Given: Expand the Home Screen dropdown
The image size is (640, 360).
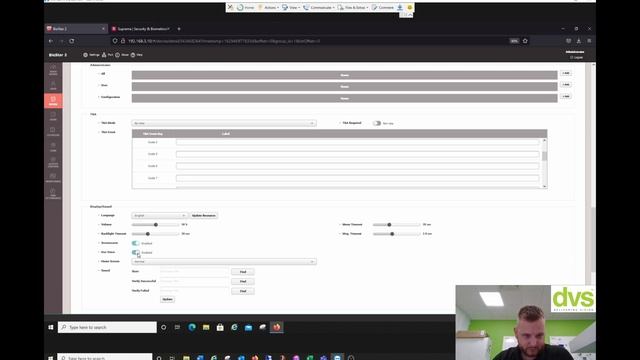Looking at the screenshot, I should coord(224,262).
